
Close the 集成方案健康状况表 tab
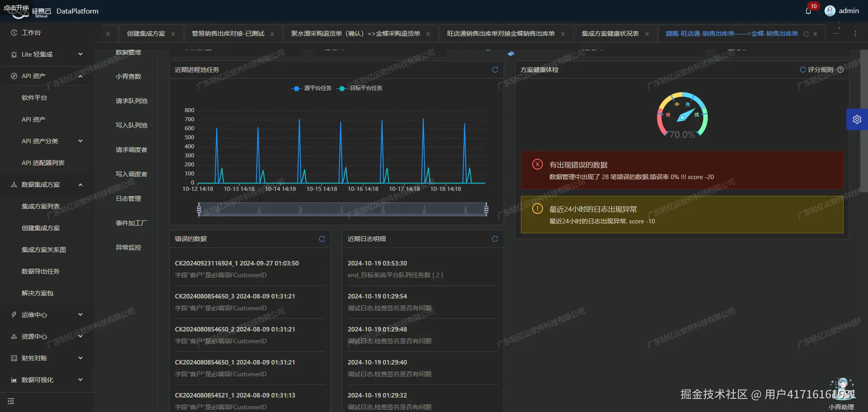[647, 34]
